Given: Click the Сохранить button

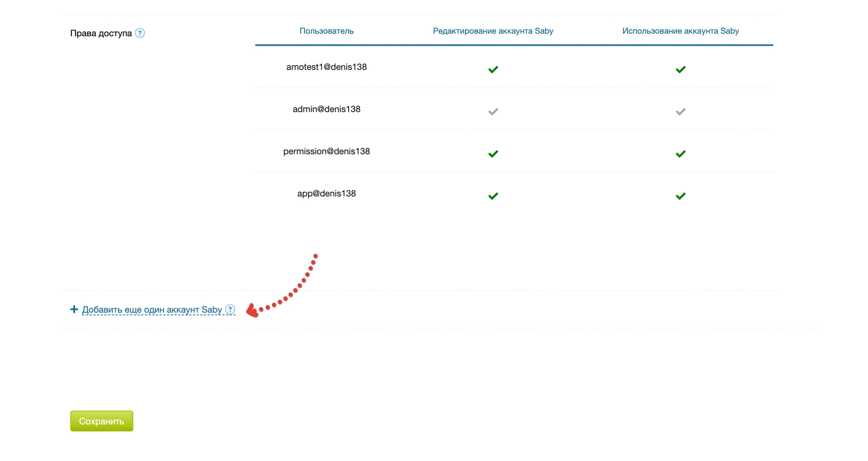Looking at the screenshot, I should (x=102, y=421).
